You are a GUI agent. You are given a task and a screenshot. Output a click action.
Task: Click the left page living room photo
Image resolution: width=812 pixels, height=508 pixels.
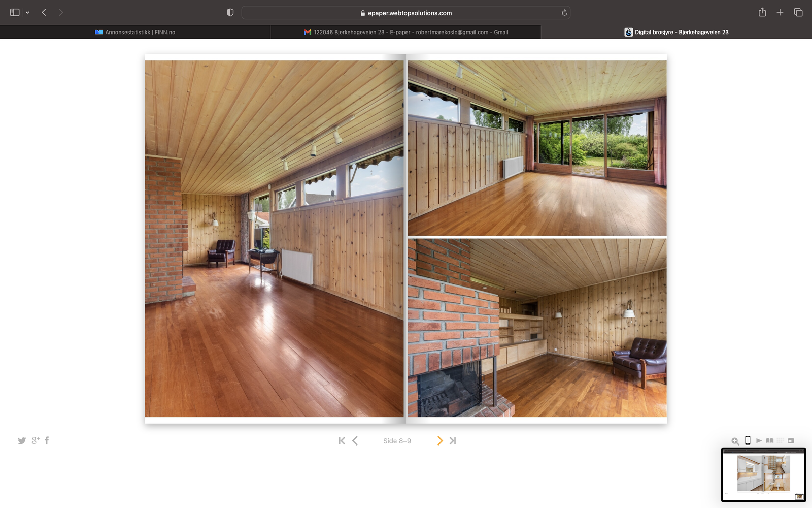tap(274, 239)
